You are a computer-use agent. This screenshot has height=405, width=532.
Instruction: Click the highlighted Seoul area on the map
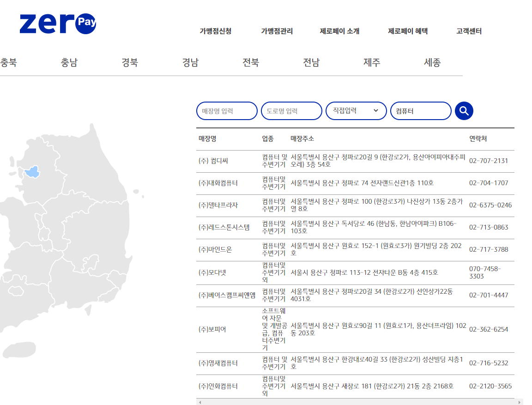tap(33, 172)
